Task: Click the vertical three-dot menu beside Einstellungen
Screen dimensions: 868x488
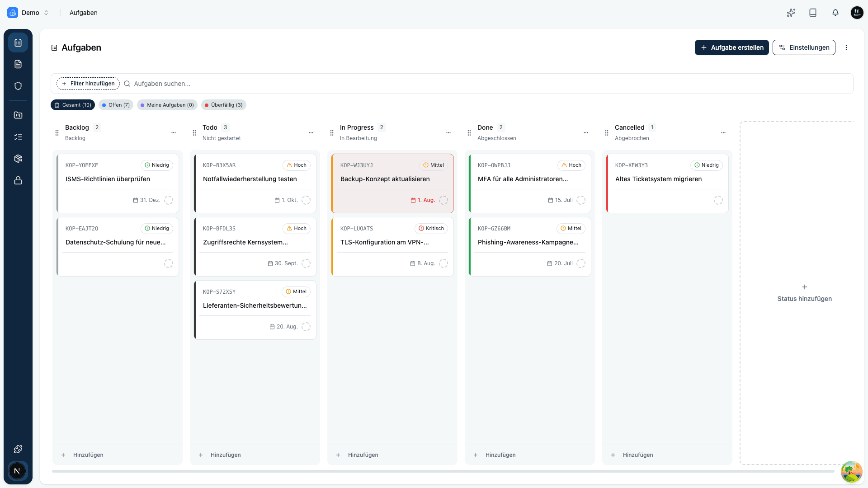Action: point(846,47)
